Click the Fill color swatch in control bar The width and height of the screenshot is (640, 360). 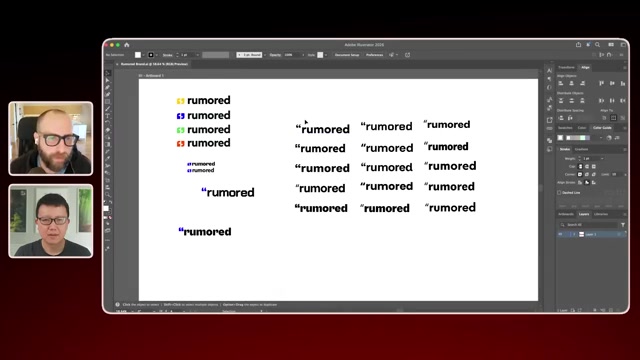[x=138, y=55]
